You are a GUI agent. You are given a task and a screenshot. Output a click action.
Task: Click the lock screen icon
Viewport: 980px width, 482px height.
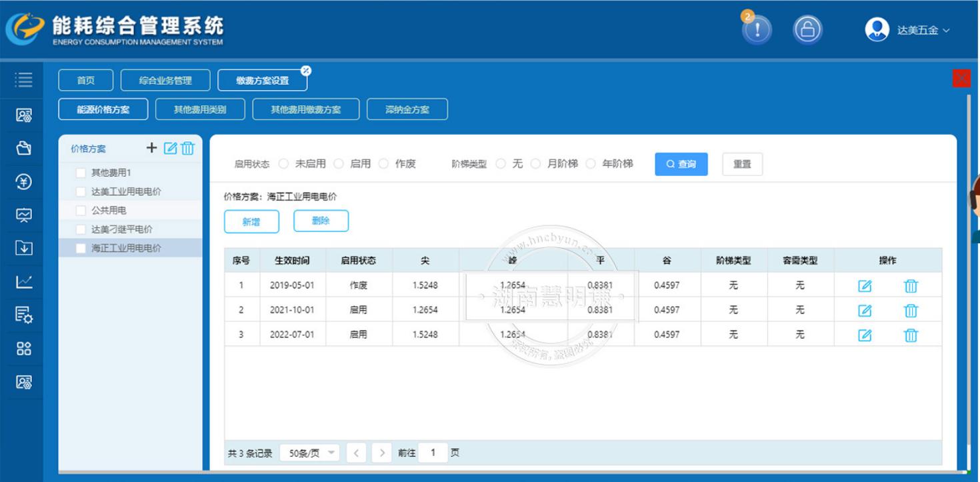point(807,30)
